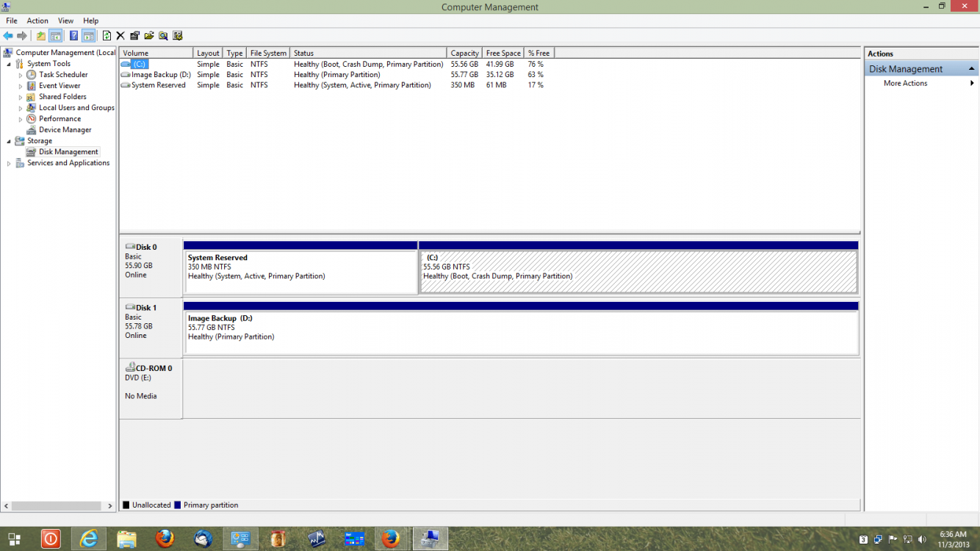Select Event Viewer in console tree
The width and height of the screenshot is (980, 551).
tap(60, 86)
